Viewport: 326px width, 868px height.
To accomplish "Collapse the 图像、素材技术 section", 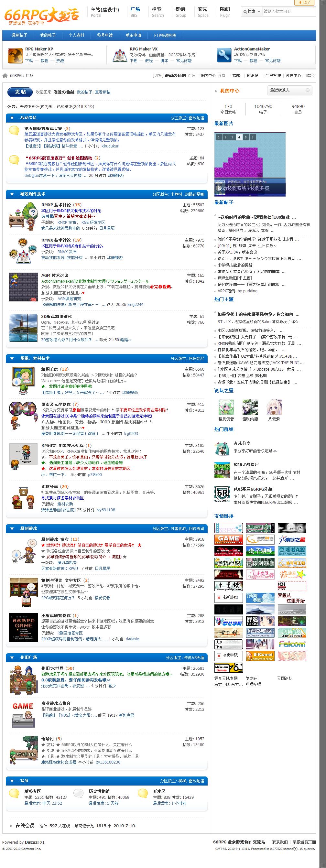I will pos(12,358).
